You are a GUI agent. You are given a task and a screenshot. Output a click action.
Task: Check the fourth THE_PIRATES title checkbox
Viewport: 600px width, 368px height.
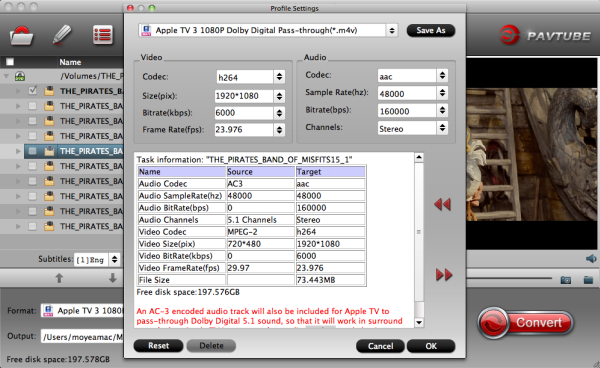point(33,136)
